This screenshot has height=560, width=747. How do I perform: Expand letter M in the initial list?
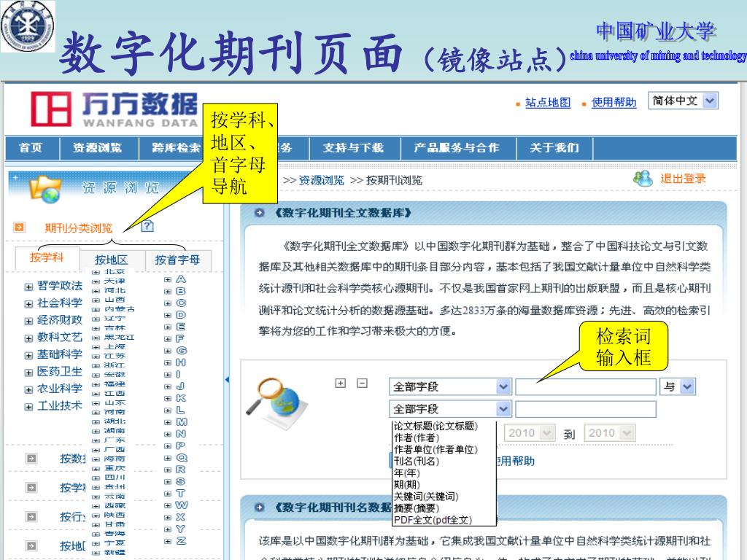pos(168,422)
